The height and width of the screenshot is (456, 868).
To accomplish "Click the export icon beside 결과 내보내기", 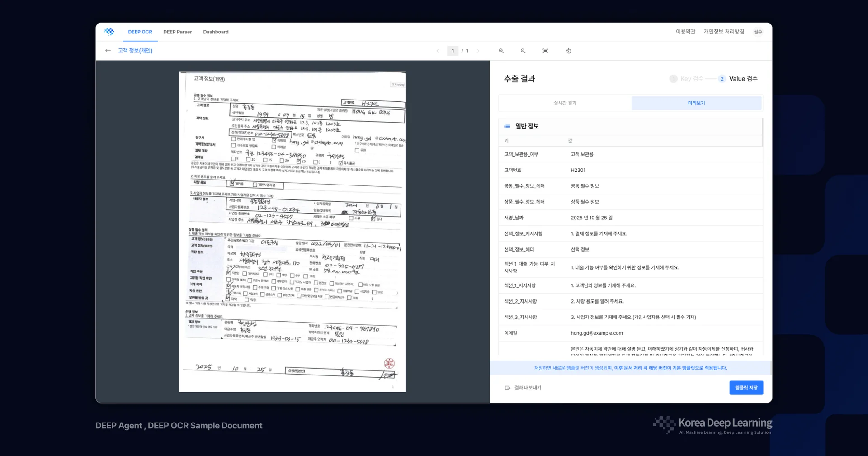I will [507, 388].
